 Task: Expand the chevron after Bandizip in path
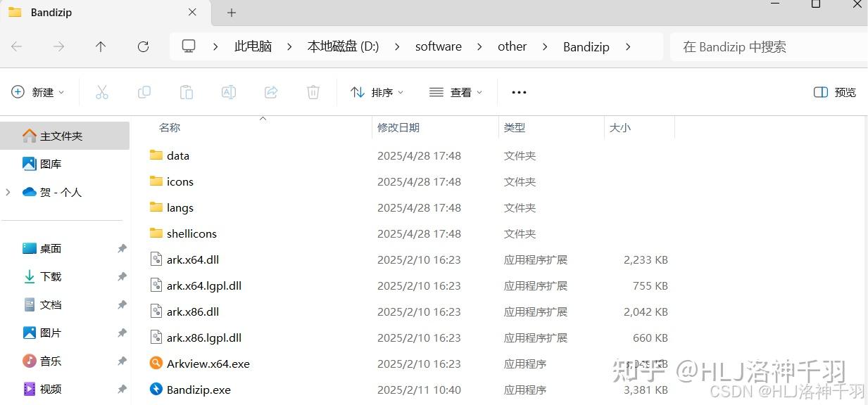click(627, 46)
